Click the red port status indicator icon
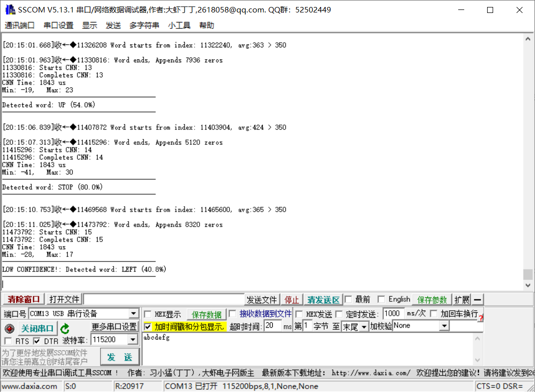The width and height of the screenshot is (535, 392). 9,327
